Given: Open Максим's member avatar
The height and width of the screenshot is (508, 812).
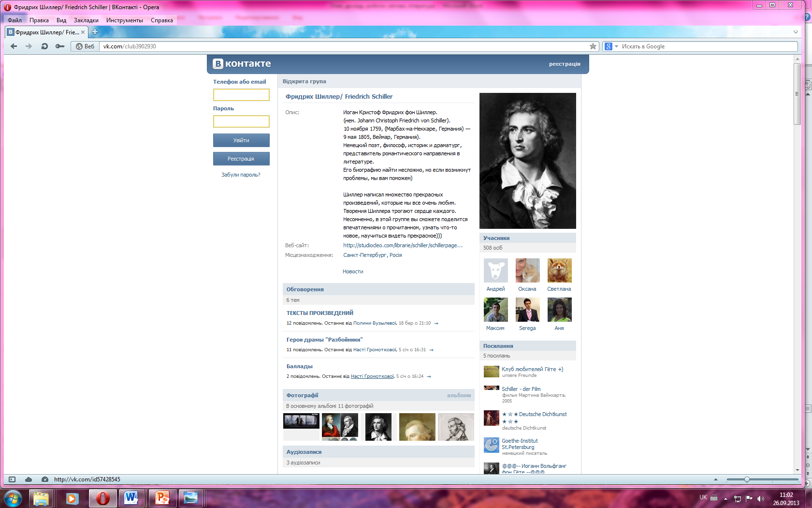Looking at the screenshot, I should pyautogui.click(x=495, y=310).
